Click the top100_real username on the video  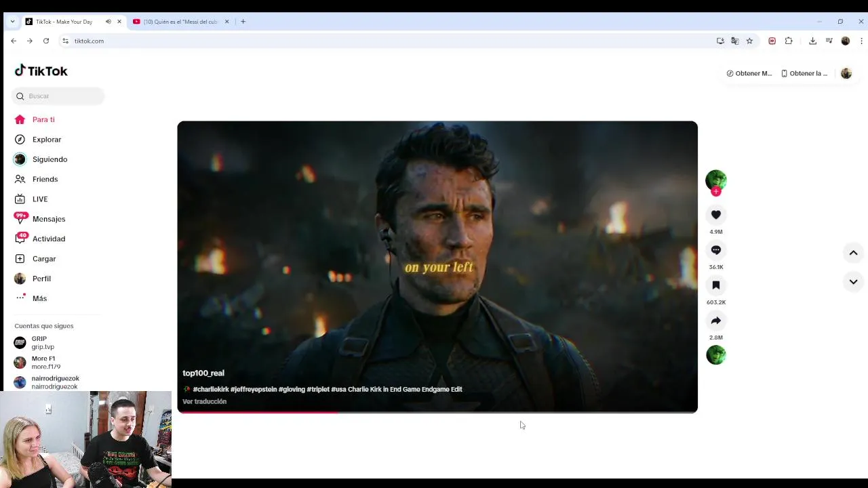pos(203,373)
